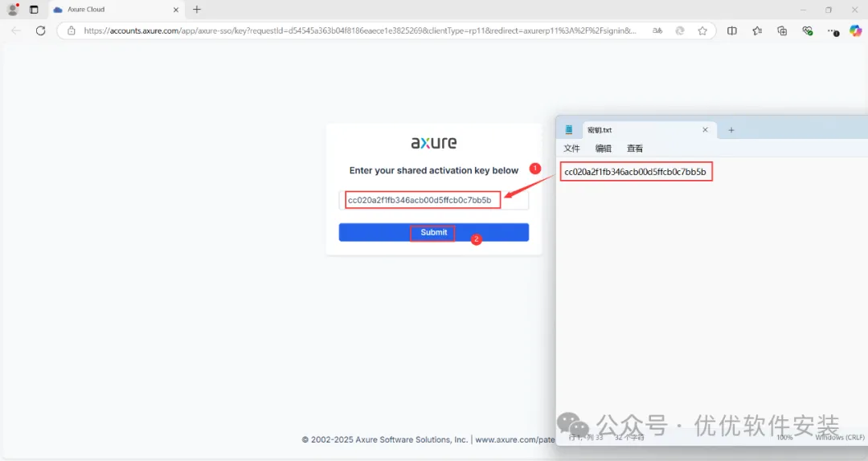Click the key text line in Notepad

[636, 172]
